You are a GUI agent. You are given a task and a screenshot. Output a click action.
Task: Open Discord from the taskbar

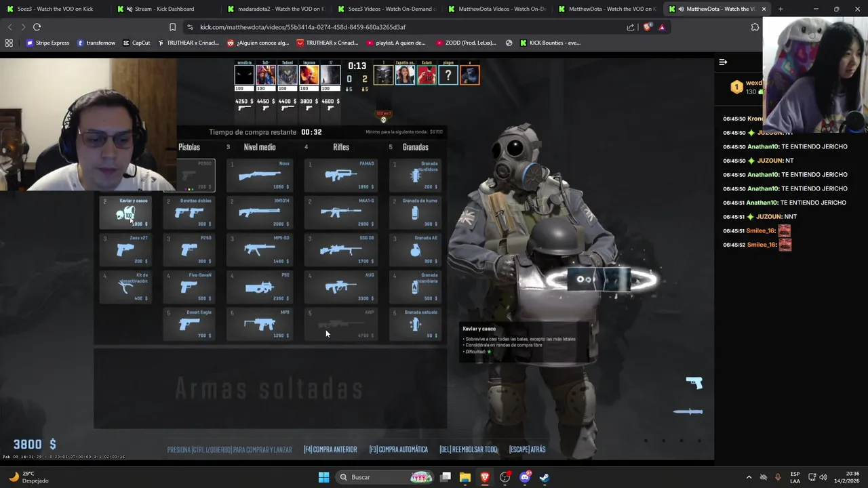(x=524, y=477)
